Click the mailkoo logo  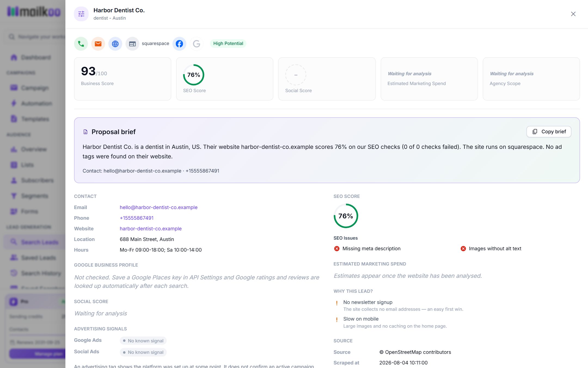(x=34, y=11)
